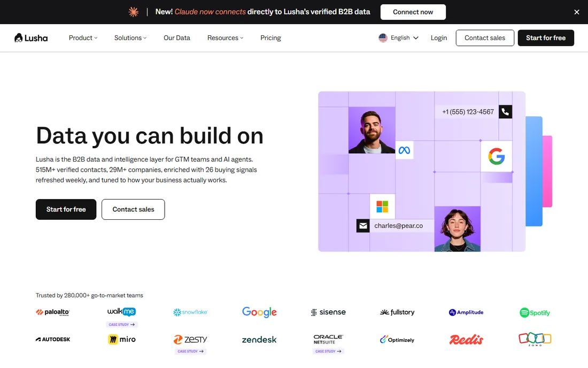588x368 pixels.
Task: Click Contact sales in the navbar
Action: pyautogui.click(x=485, y=38)
